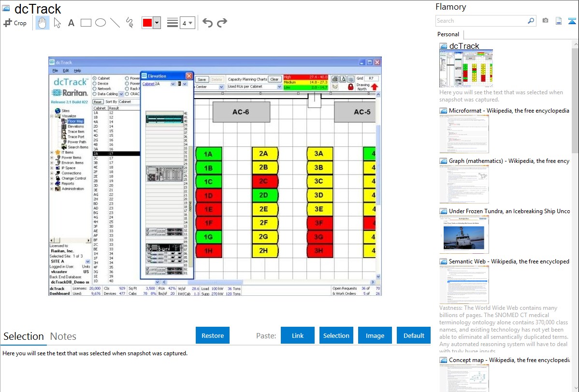Click the Save button in dcTrack
The height and width of the screenshot is (392, 579).
[202, 79]
